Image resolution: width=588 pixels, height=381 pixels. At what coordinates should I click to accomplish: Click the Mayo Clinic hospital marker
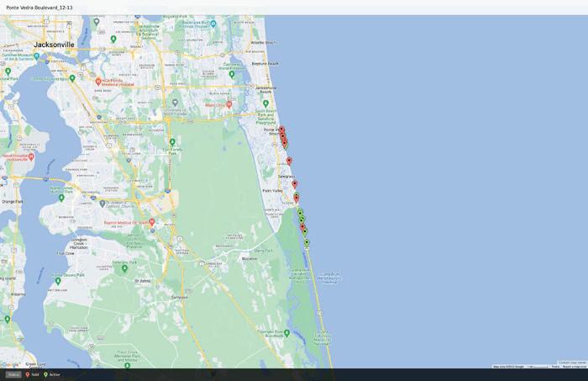tap(229, 104)
